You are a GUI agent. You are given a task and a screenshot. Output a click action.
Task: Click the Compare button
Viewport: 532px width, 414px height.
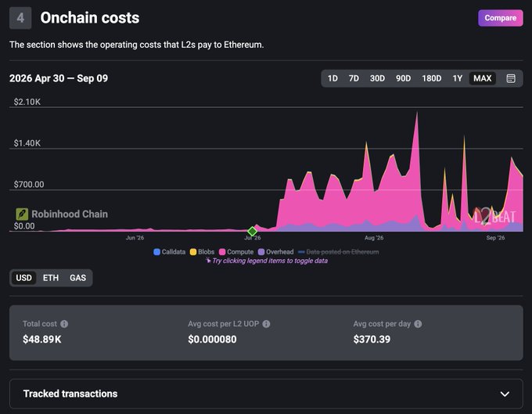(501, 18)
